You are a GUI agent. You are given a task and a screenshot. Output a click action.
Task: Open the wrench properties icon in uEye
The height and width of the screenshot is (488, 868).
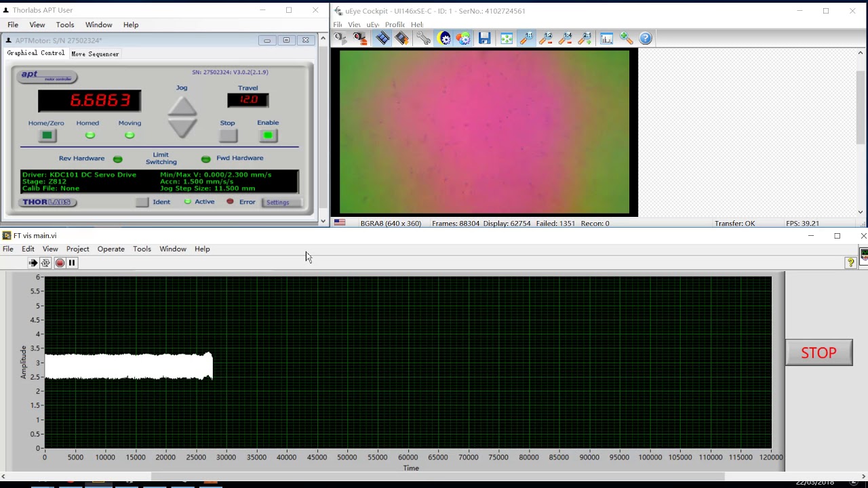[423, 39]
